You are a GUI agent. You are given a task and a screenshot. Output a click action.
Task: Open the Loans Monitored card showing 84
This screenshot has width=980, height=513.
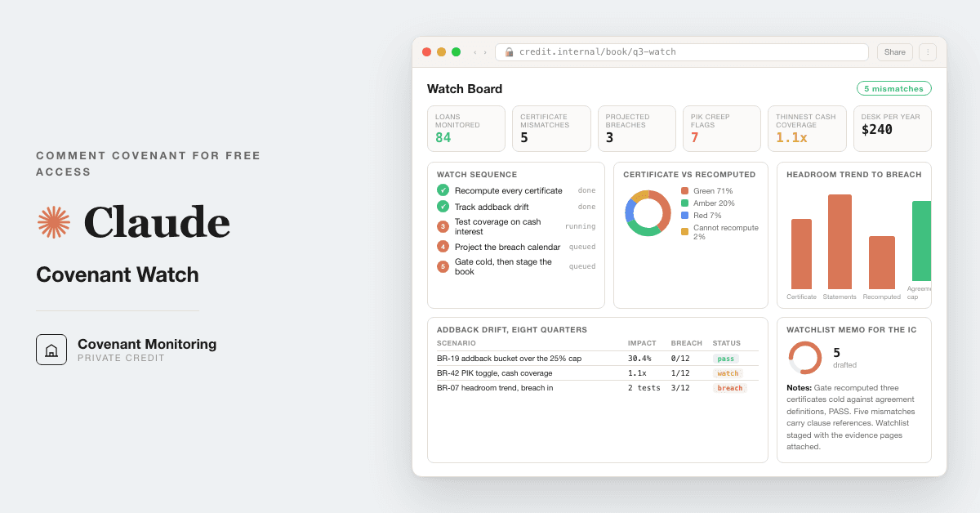(466, 129)
